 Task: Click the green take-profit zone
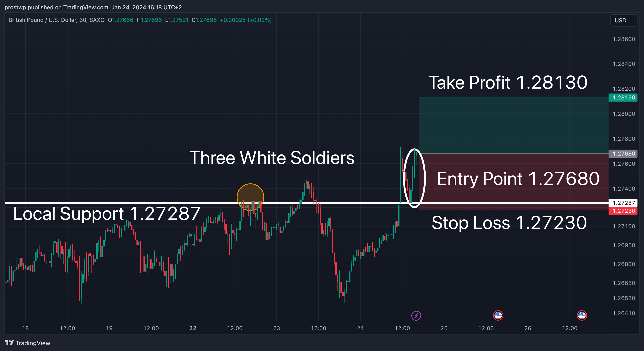coord(514,125)
